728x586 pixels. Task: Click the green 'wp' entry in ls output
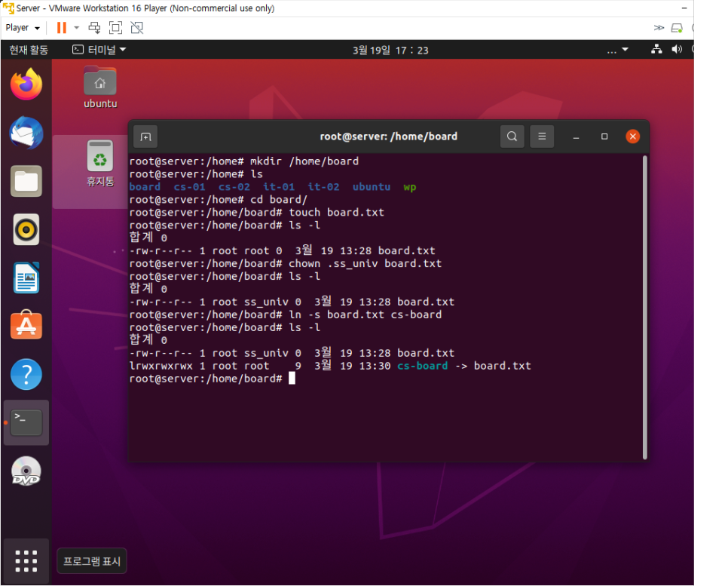click(x=409, y=187)
